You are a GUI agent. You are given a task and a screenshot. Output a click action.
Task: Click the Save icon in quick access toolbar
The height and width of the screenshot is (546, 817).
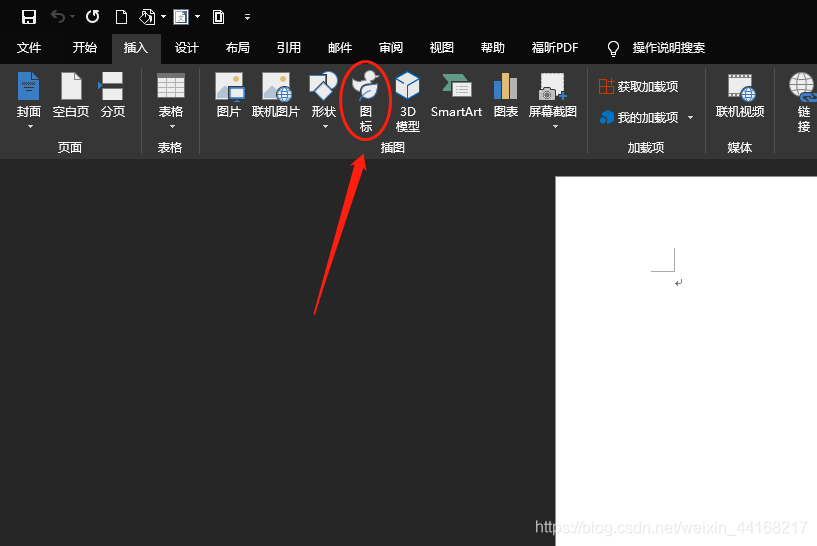[29, 17]
